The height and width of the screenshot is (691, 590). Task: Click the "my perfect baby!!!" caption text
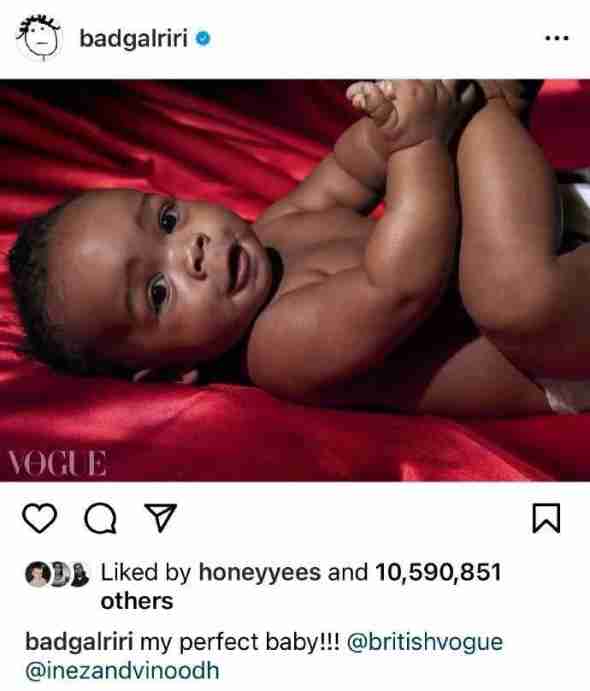pos(240,643)
